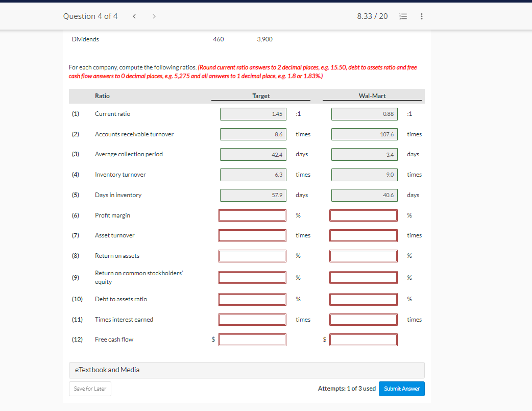Click Wal-Mart profit margin input field
Image resolution: width=532 pixels, height=411 pixels.
coord(364,215)
